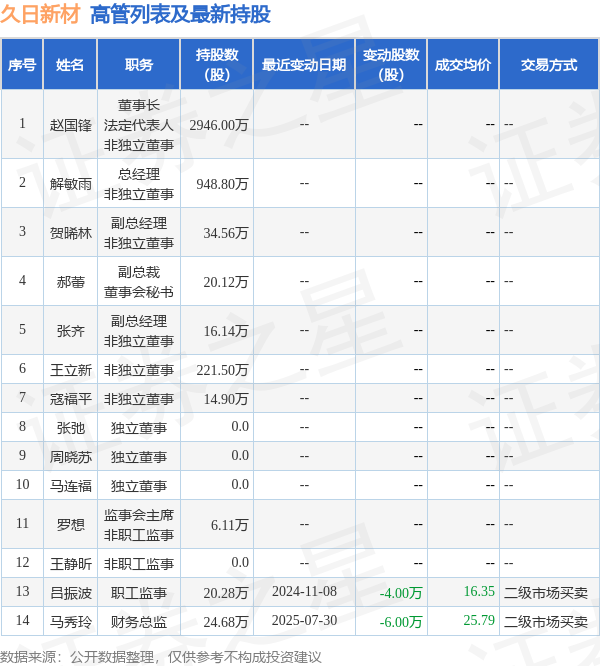Click serial number 13
This screenshot has width=600, height=666.
[22, 591]
